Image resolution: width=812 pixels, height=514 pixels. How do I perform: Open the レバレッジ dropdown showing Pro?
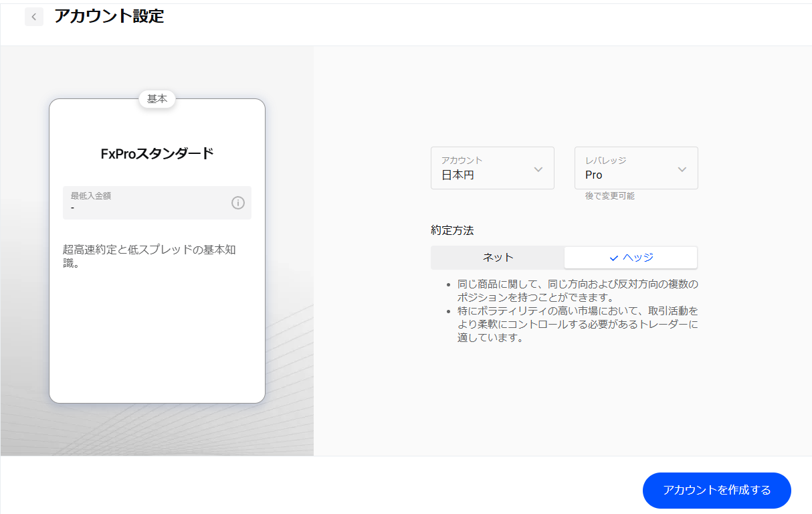coord(635,168)
